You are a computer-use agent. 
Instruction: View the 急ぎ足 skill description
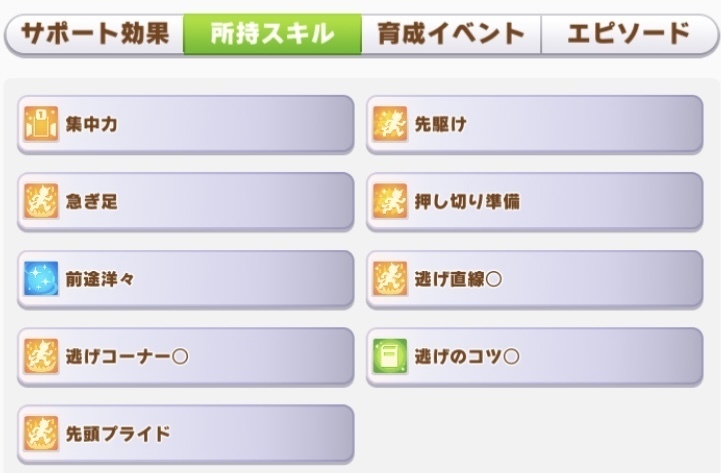(186, 201)
